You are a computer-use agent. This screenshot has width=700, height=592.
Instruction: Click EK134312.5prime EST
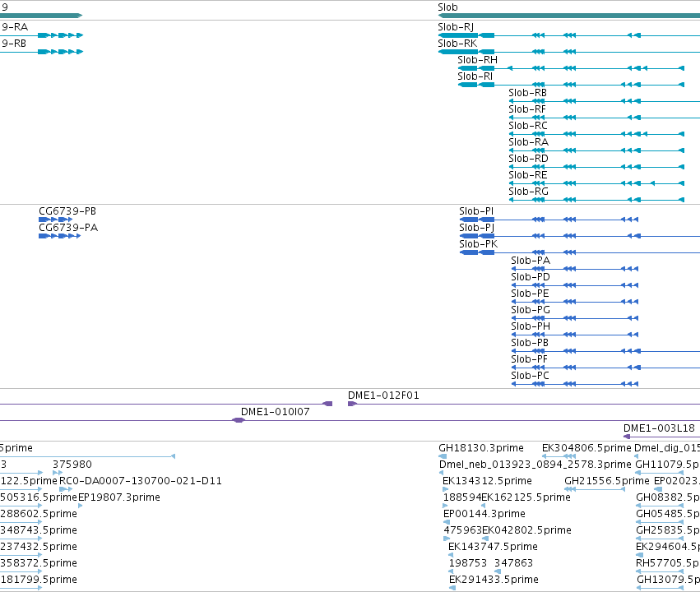487,481
